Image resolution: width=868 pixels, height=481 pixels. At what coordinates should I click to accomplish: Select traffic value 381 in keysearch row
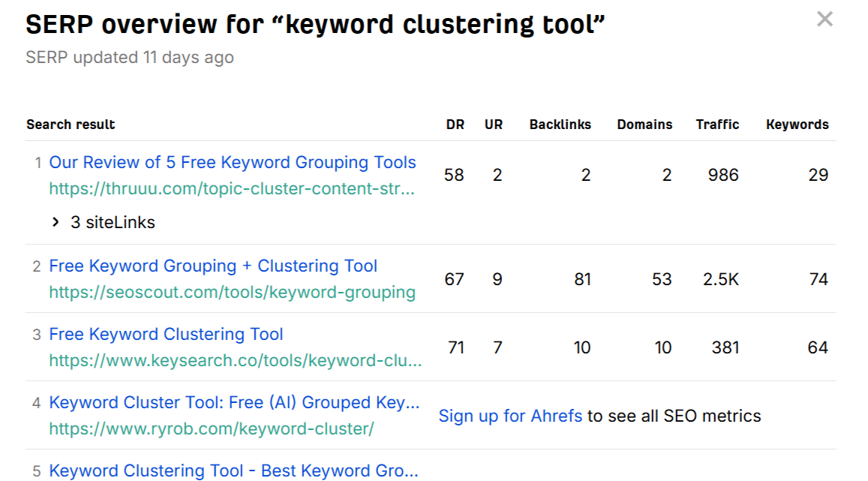pyautogui.click(x=725, y=347)
